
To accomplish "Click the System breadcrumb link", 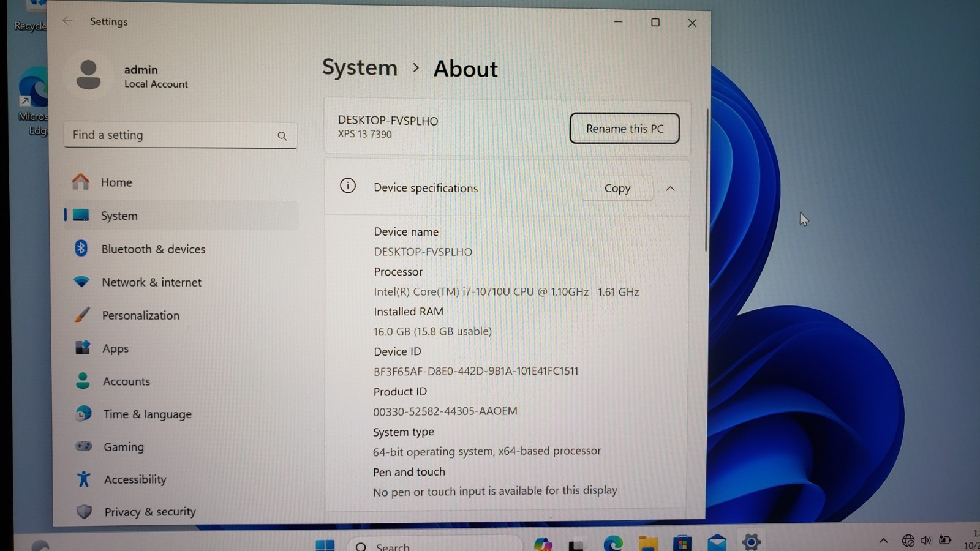I will (x=360, y=67).
